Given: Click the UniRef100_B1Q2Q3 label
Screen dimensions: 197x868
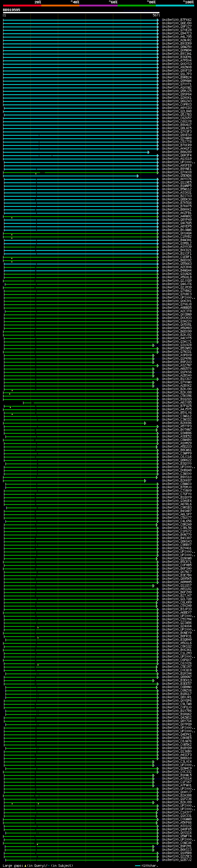Looking at the screenshot, I should click(176, 399).
